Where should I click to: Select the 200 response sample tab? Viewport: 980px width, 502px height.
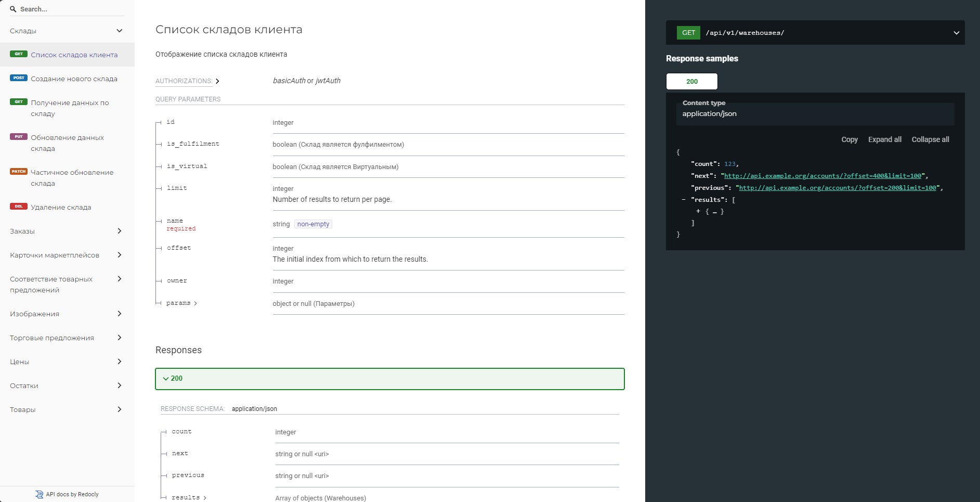pos(691,82)
